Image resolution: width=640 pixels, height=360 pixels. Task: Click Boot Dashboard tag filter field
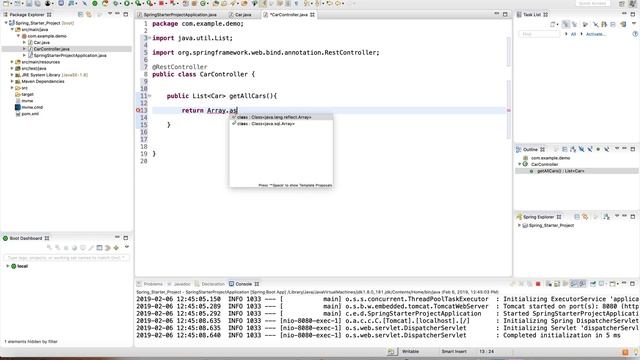pyautogui.click(x=67, y=258)
